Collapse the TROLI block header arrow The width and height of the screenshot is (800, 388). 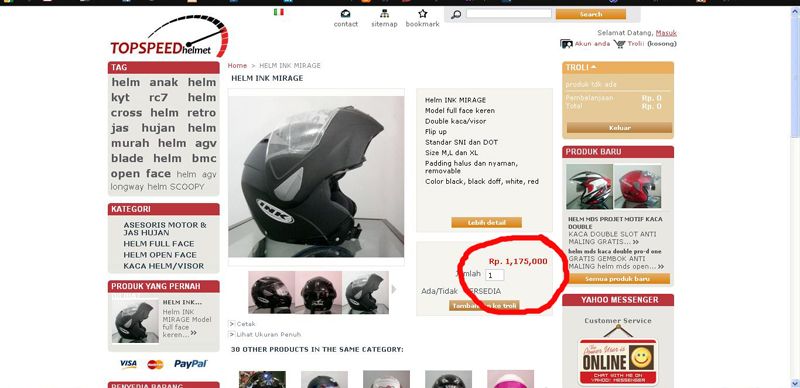(x=594, y=67)
